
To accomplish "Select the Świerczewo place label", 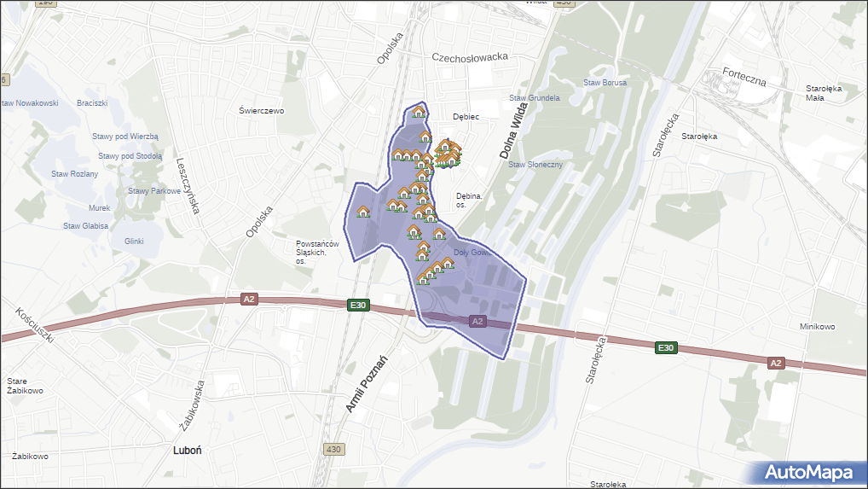I will (262, 111).
